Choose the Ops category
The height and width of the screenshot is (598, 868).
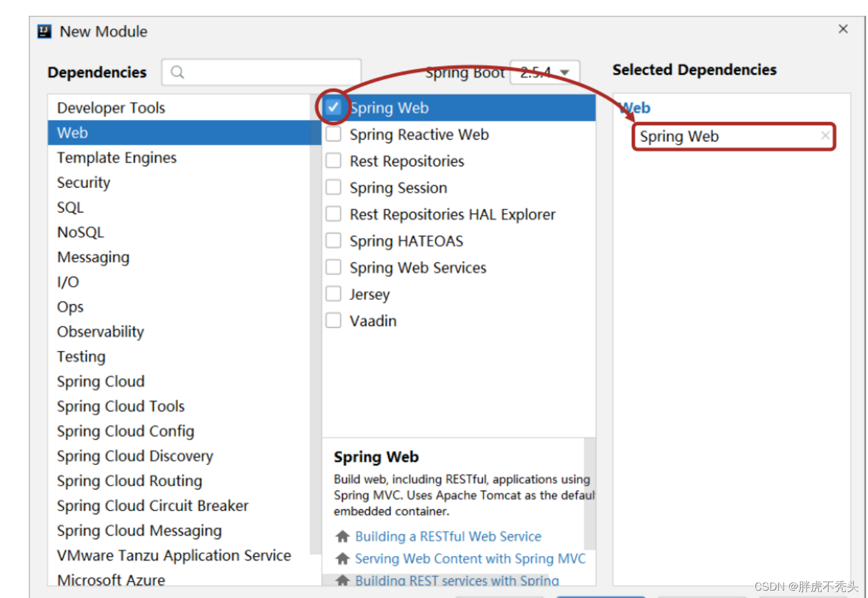tap(70, 307)
